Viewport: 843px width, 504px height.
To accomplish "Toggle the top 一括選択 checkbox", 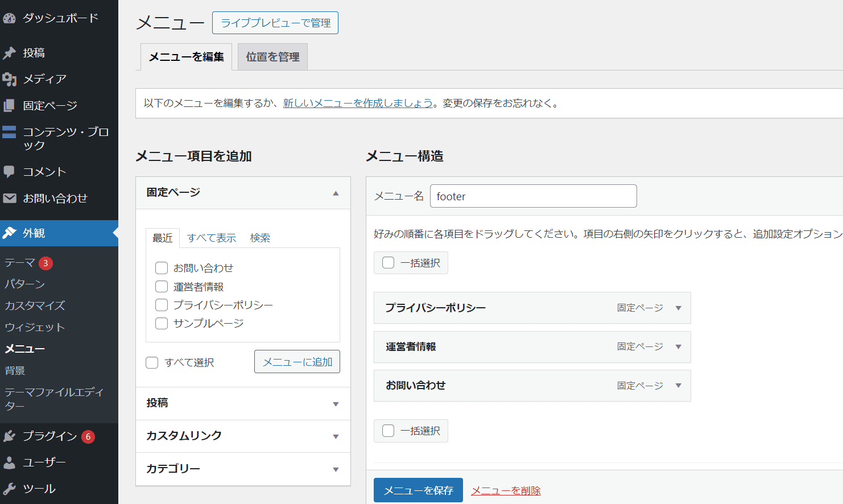I will point(389,263).
